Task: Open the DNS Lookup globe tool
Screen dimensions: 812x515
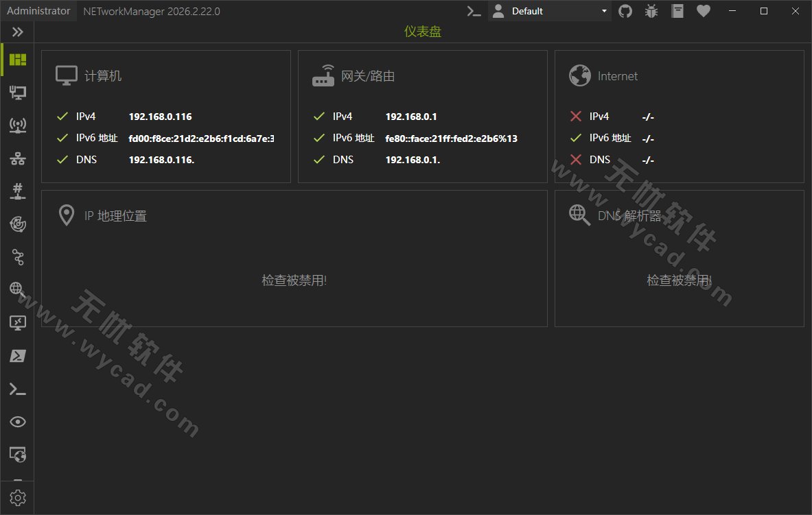Action: point(17,290)
